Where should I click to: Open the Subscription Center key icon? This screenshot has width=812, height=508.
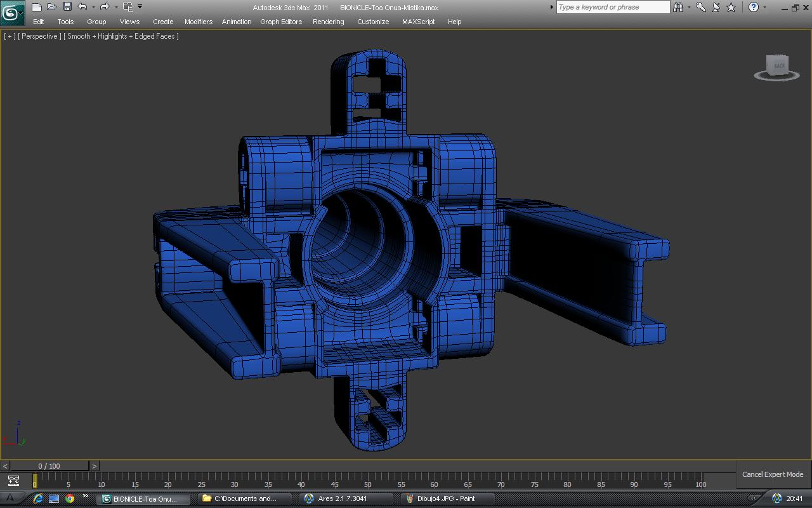(x=701, y=7)
